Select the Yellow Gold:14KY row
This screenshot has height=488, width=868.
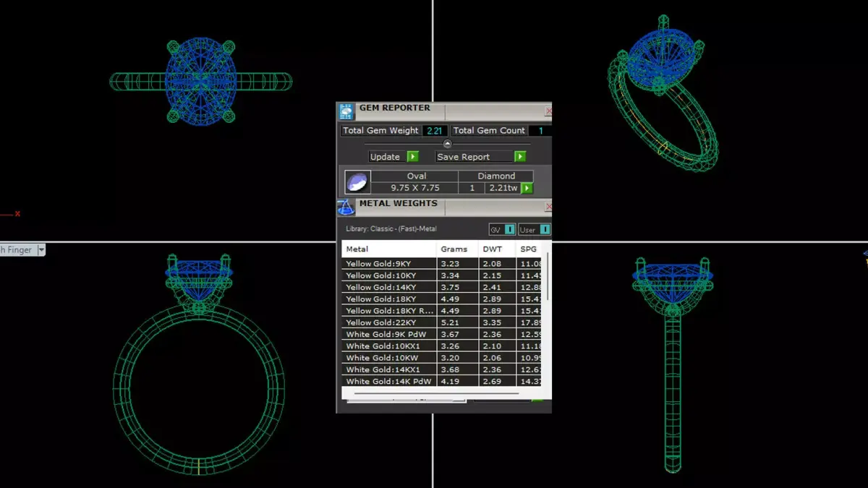pyautogui.click(x=441, y=287)
